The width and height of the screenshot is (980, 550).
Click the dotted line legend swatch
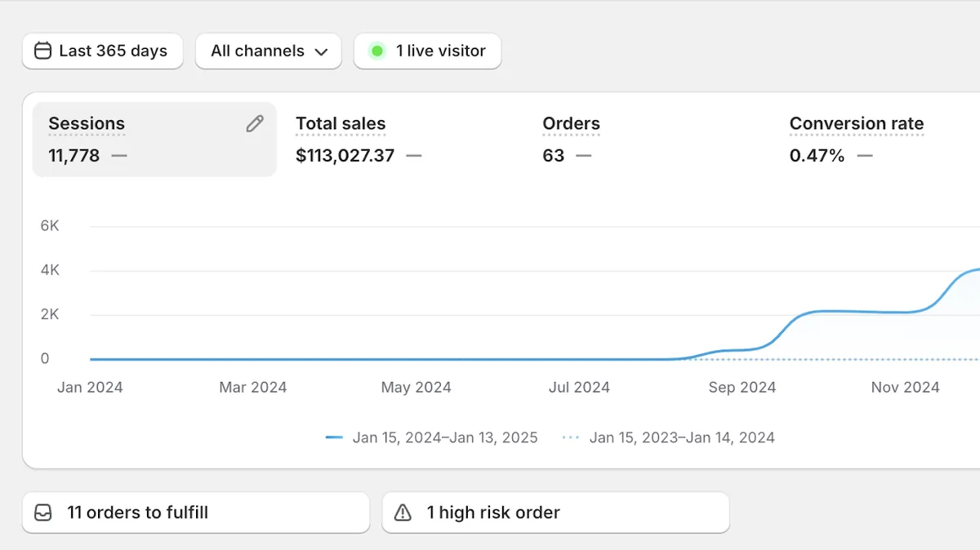[571, 437]
